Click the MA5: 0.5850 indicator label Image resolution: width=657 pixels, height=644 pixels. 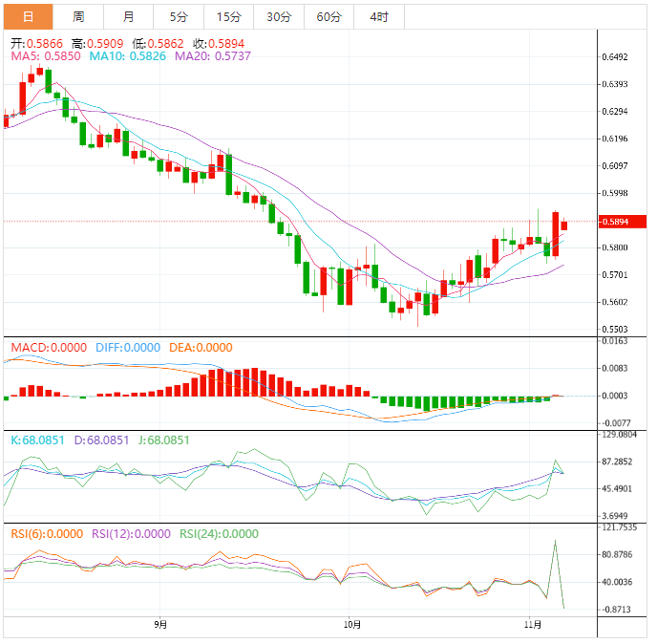click(x=46, y=56)
